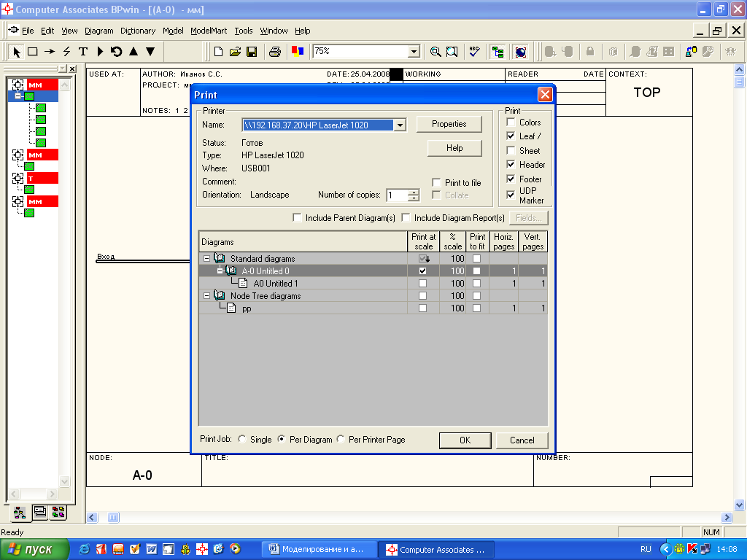Select the Activity Box tool
Screen dimensions: 747x560
pyautogui.click(x=33, y=52)
